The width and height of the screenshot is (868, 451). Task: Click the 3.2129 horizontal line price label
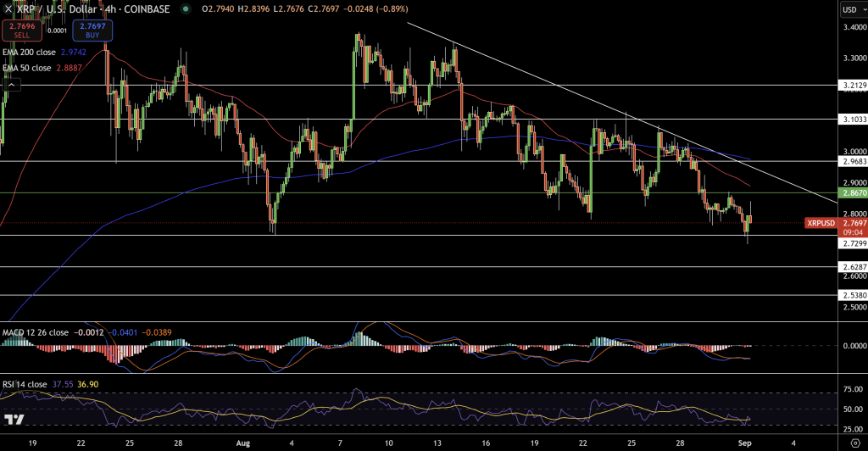click(853, 86)
